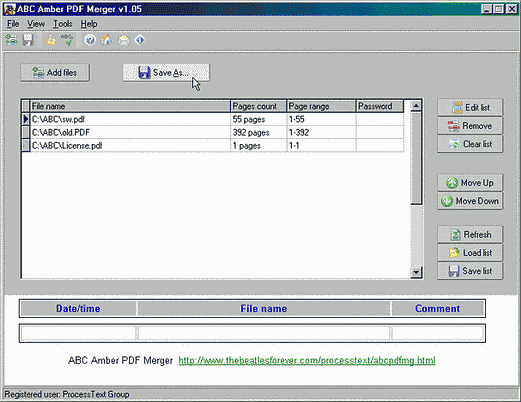The image size is (521, 402).
Task: Click scrollbar up arrow in file list
Action: pyautogui.click(x=416, y=106)
